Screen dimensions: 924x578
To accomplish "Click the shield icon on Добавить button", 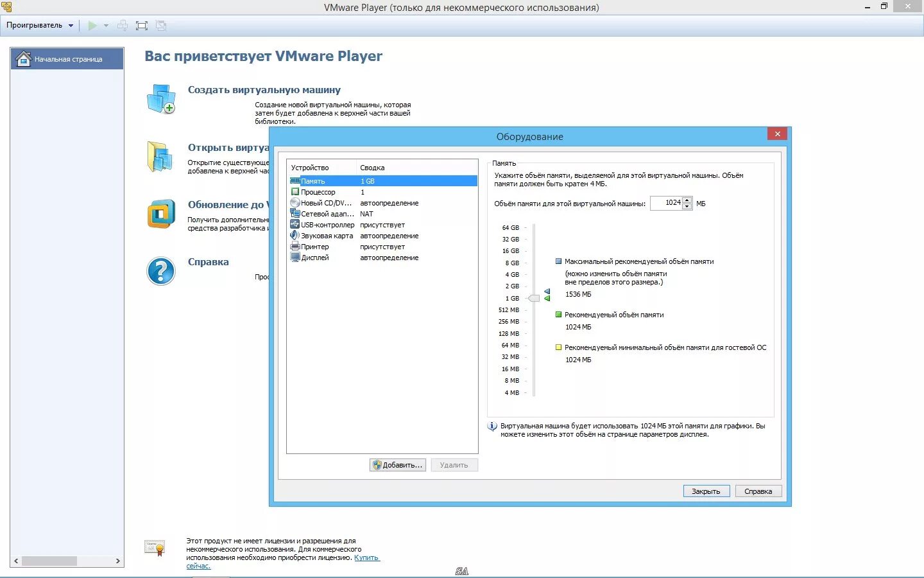I will coord(377,465).
